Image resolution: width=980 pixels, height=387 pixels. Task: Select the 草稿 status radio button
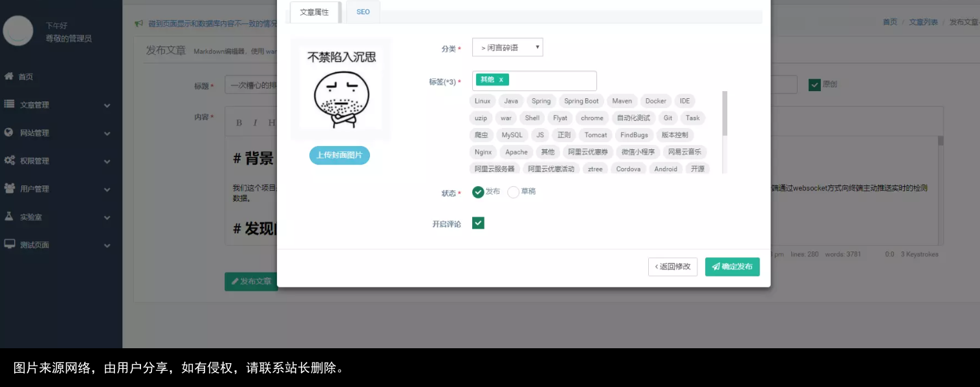(x=512, y=191)
